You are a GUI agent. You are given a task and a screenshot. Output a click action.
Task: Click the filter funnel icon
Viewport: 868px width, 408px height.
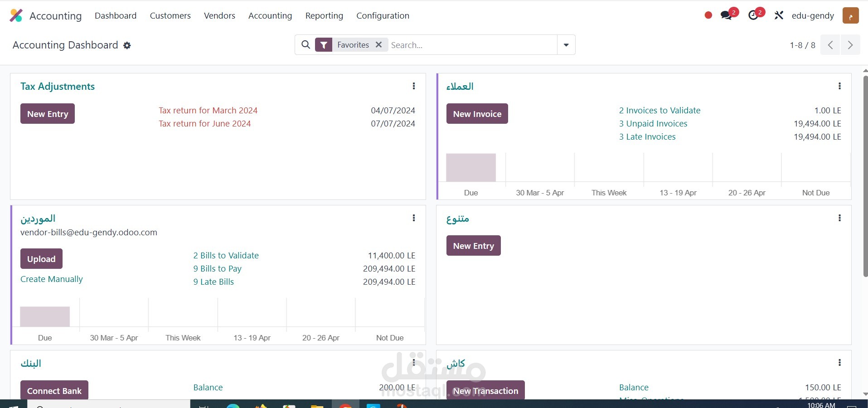pos(324,45)
